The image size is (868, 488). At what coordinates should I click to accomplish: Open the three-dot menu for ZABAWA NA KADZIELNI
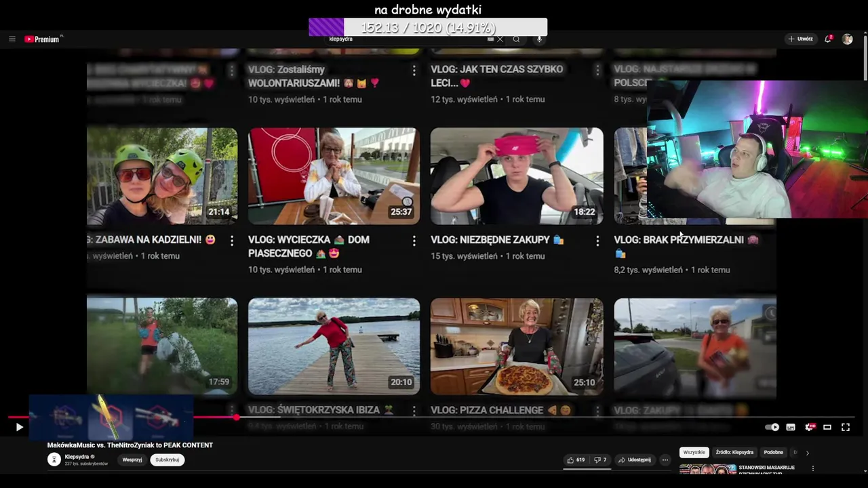point(232,241)
